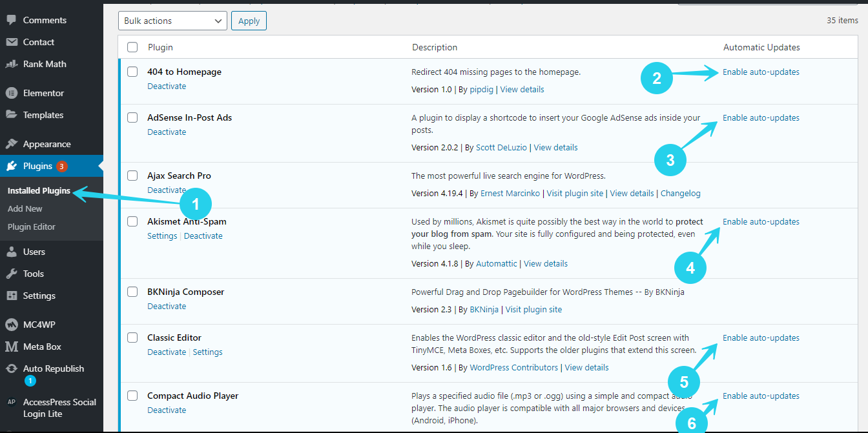Screen dimensions: 868x433
Task: Click the Comments speech bubble icon
Action: click(11, 20)
